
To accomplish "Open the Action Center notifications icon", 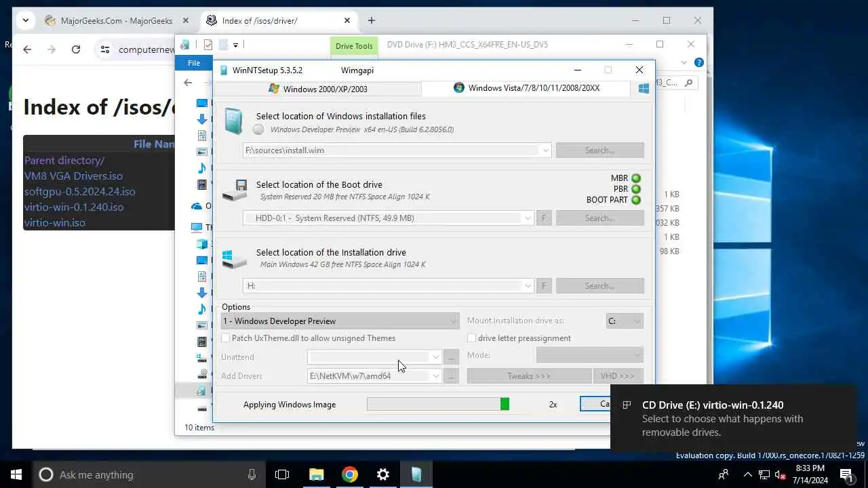I will [x=846, y=474].
